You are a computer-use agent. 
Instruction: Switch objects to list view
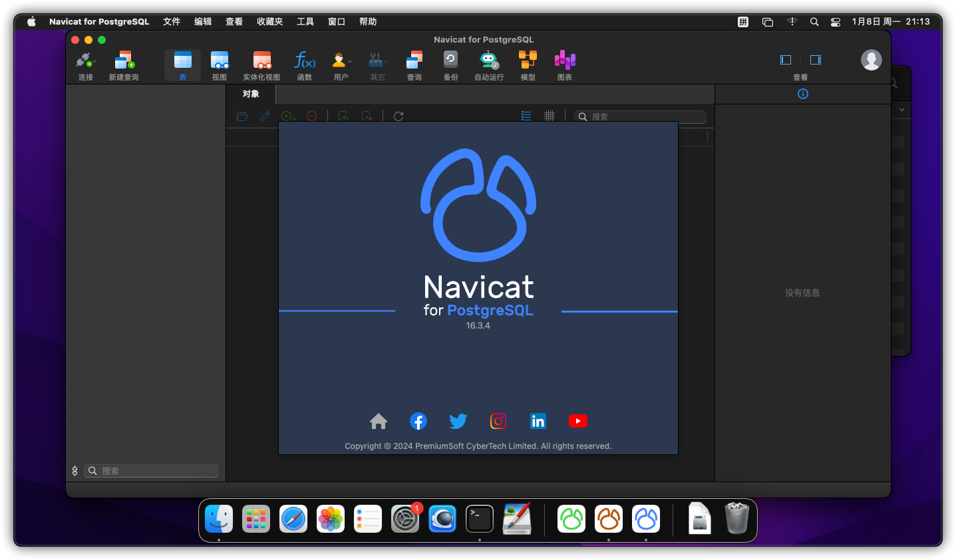526,116
